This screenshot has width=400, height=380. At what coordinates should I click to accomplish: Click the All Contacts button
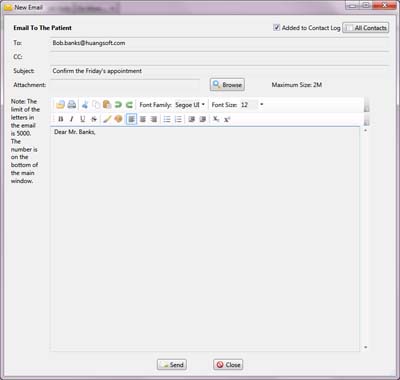click(x=366, y=28)
